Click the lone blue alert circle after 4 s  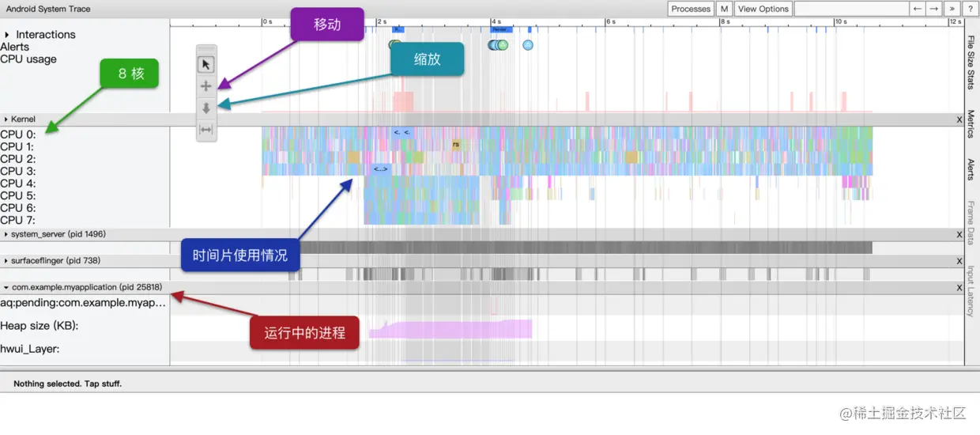pos(528,45)
